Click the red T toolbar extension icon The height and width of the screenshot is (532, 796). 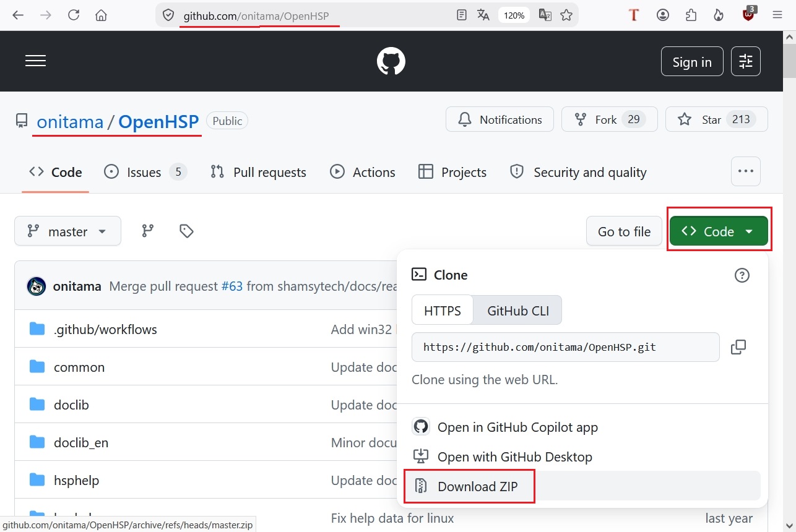pyautogui.click(x=633, y=15)
